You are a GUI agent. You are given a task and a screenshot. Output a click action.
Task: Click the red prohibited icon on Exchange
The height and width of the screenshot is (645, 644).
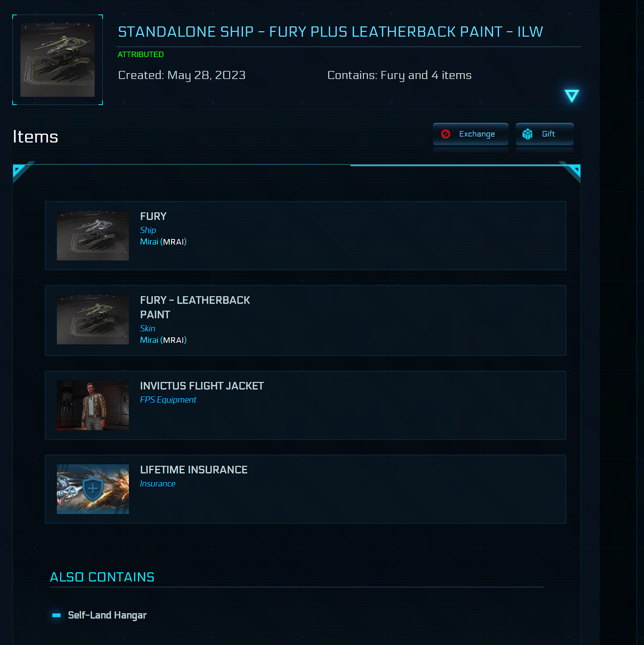point(446,134)
